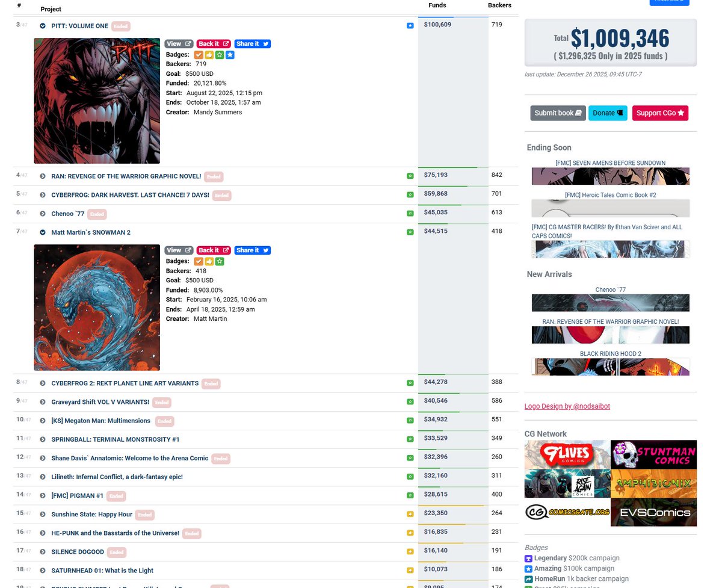Click the Submit book button
722x588 pixels.
[558, 113]
